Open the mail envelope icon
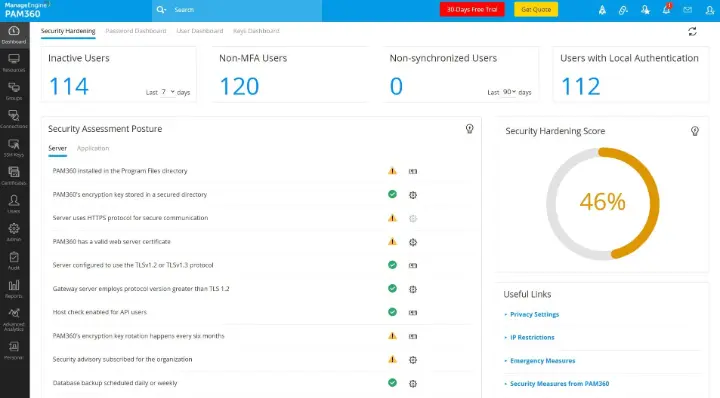The image size is (720, 398). coord(687,10)
